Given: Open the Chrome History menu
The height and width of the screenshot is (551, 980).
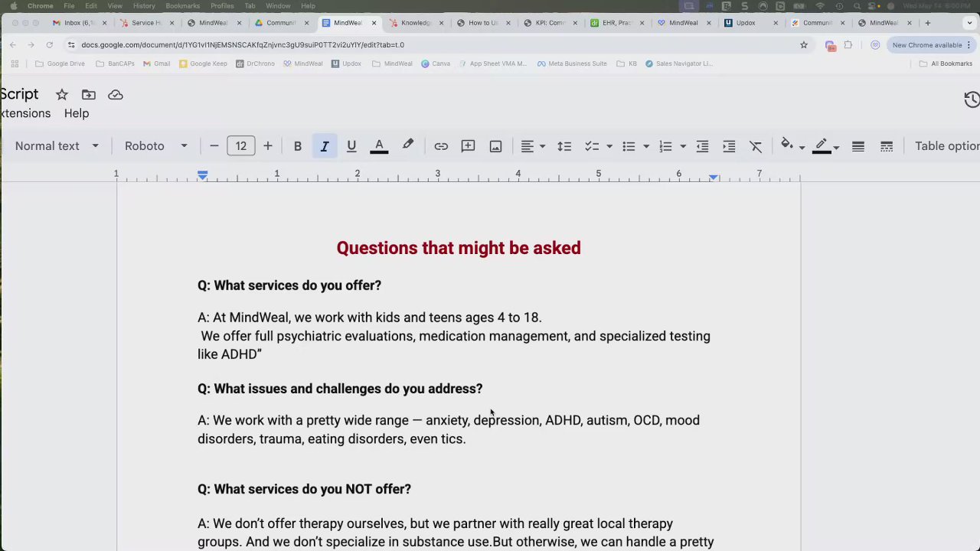Looking at the screenshot, I should click(144, 6).
